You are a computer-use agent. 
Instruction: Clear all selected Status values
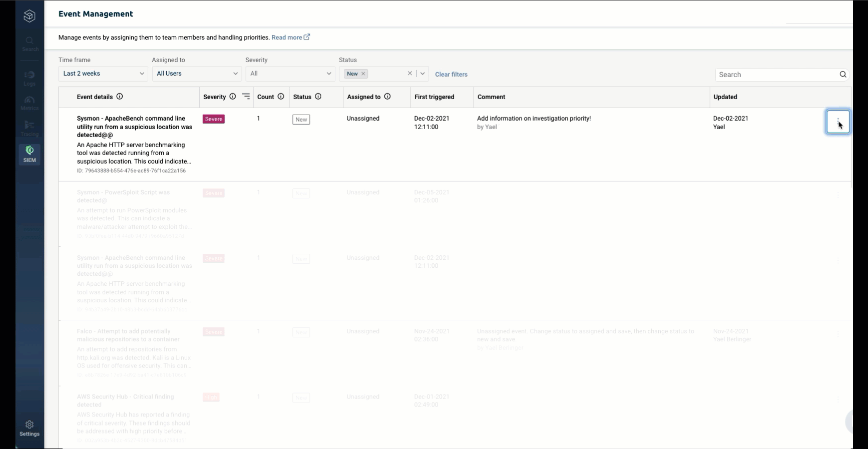pos(409,74)
